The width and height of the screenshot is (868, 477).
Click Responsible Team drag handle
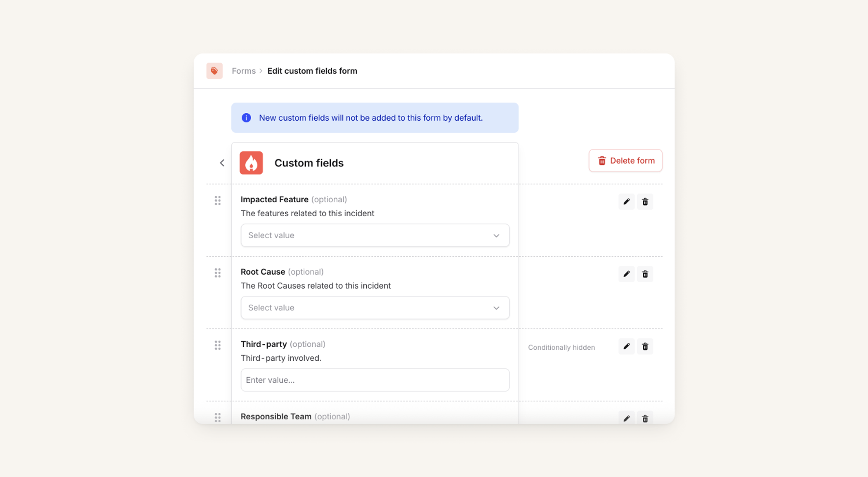(217, 417)
